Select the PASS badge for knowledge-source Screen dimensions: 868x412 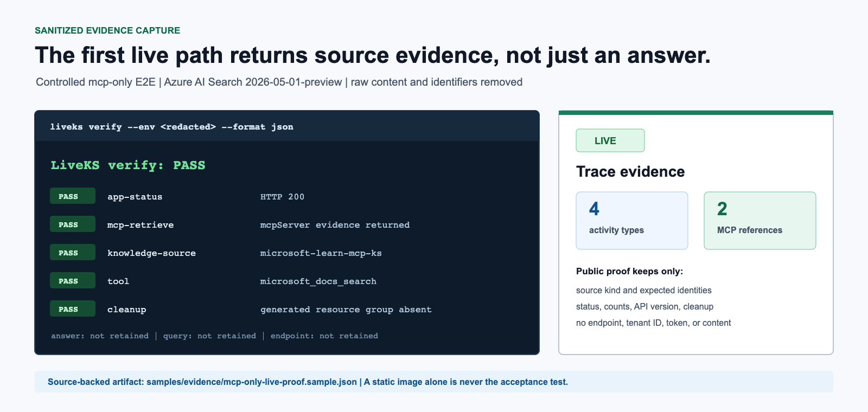coord(73,253)
